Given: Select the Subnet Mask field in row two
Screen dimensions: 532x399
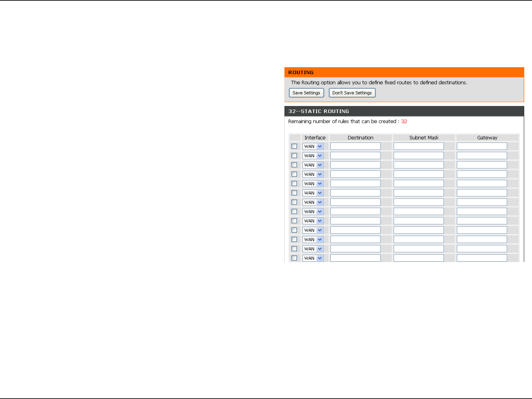Looking at the screenshot, I should coord(419,155).
